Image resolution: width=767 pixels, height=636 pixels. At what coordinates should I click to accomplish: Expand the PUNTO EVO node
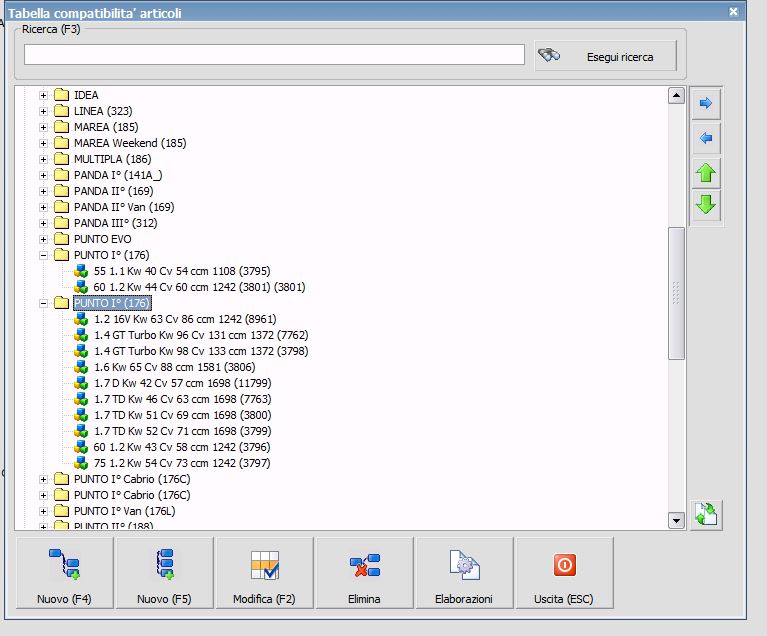pyautogui.click(x=44, y=239)
